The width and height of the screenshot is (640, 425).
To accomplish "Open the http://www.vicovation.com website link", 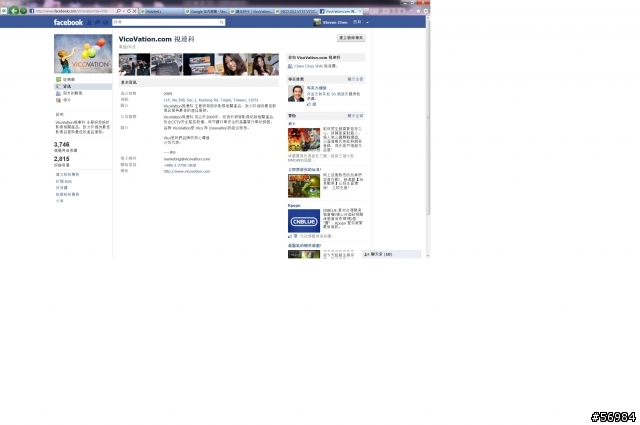I will (187, 171).
